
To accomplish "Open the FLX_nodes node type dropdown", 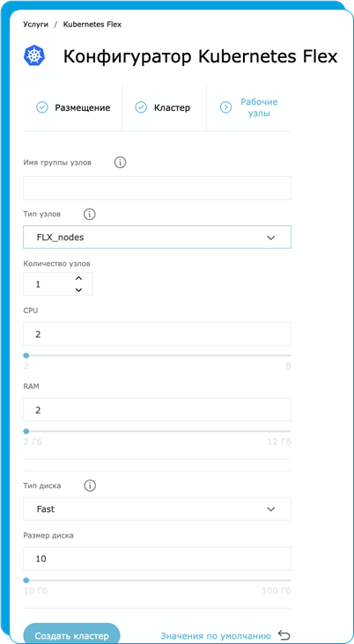I will click(x=157, y=237).
